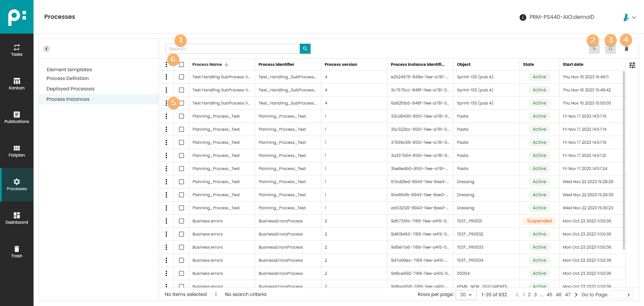Select Deployed Processes in left menu
Image resolution: width=644 pixels, height=306 pixels.
[70, 89]
